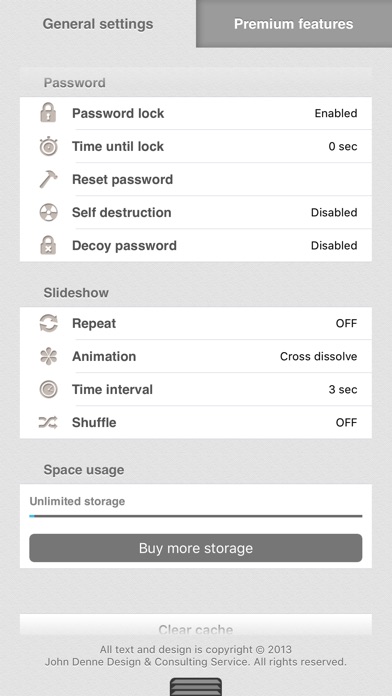Toggle Password lock Enabled status
The width and height of the screenshot is (392, 696).
[336, 113]
